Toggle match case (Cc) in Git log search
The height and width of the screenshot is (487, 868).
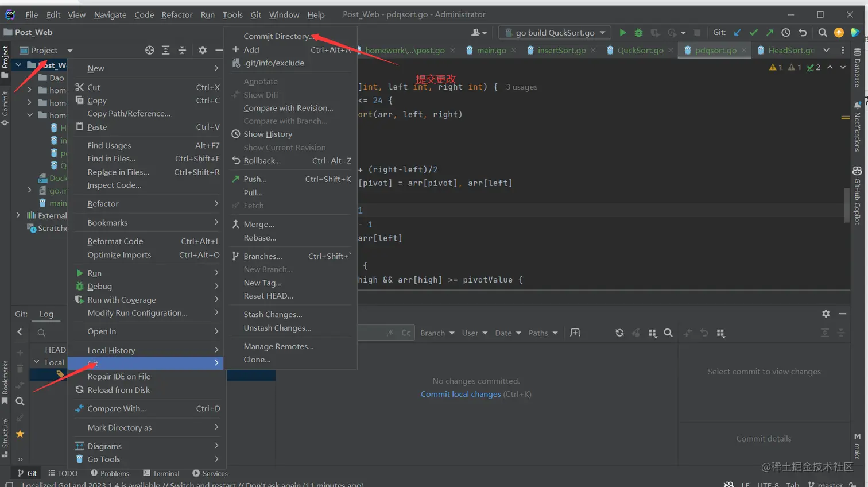(406, 333)
